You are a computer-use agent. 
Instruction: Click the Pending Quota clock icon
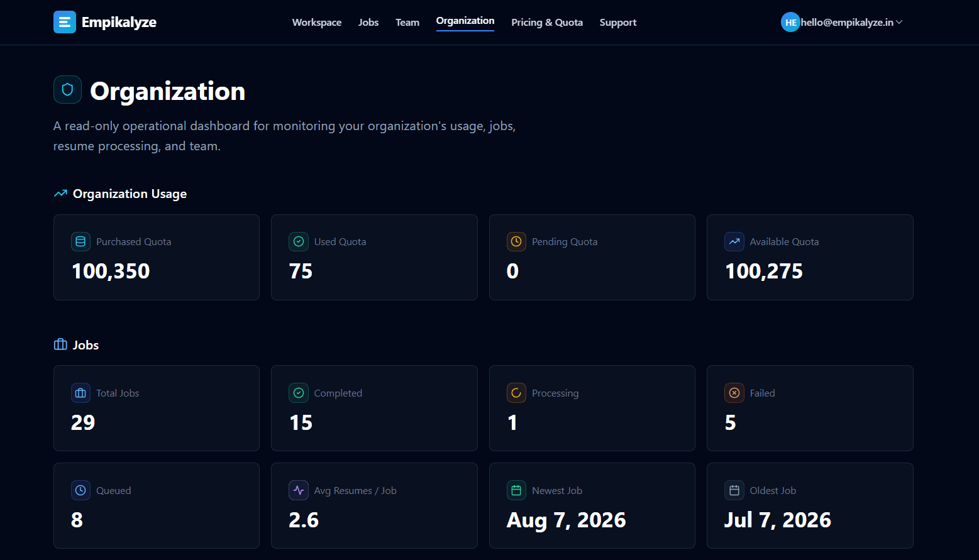click(x=516, y=241)
